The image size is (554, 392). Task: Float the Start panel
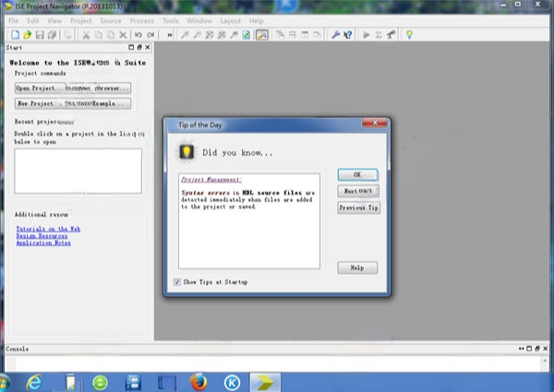[139, 47]
